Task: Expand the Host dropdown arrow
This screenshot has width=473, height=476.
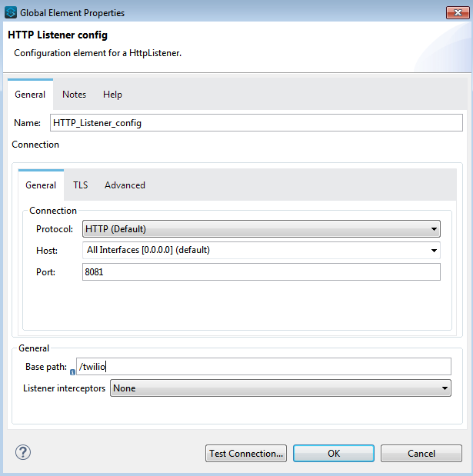Action: point(434,251)
